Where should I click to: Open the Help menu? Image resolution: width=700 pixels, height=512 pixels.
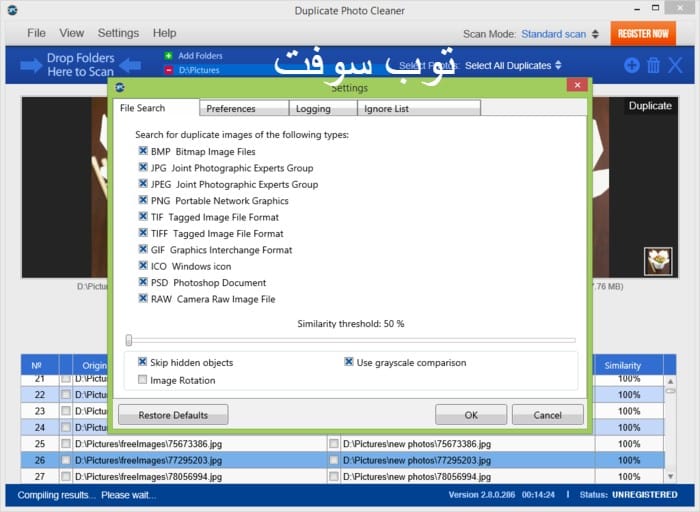164,33
